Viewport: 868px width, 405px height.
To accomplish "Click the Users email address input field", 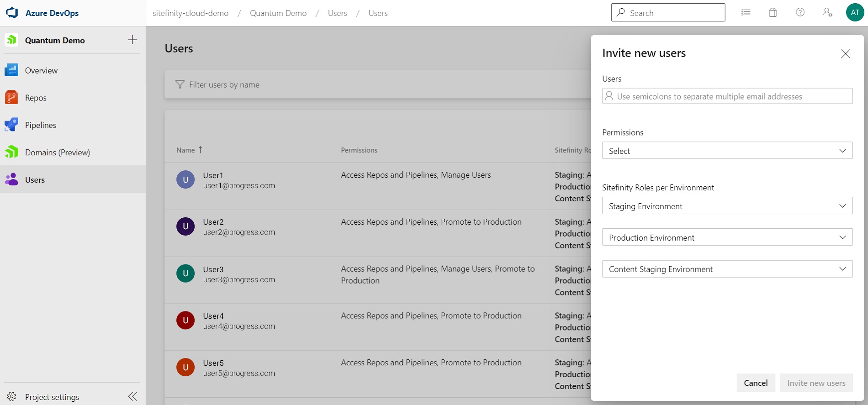I will pyautogui.click(x=731, y=96).
